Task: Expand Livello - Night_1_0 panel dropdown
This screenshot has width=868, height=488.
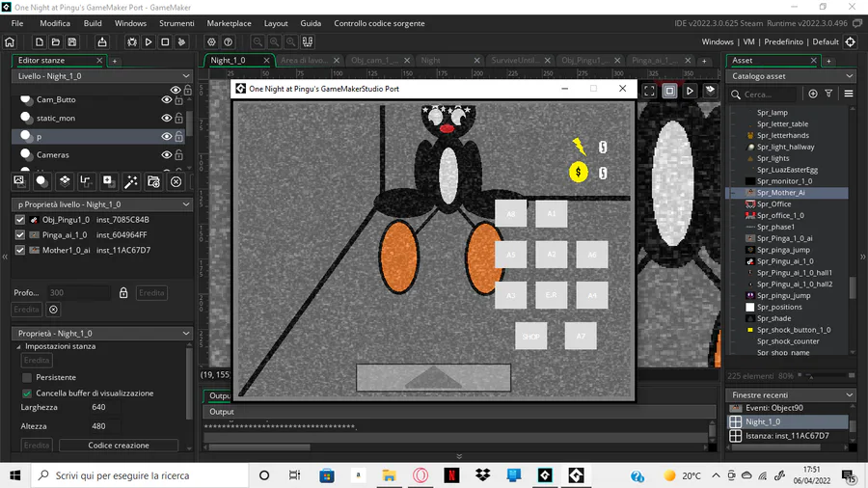Action: tap(186, 76)
